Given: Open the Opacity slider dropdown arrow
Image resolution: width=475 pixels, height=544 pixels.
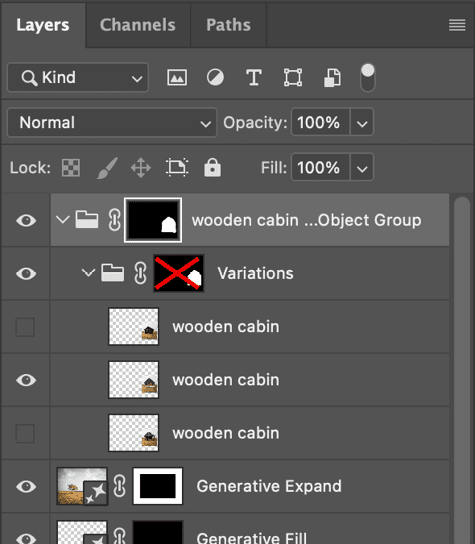Looking at the screenshot, I should (362, 122).
